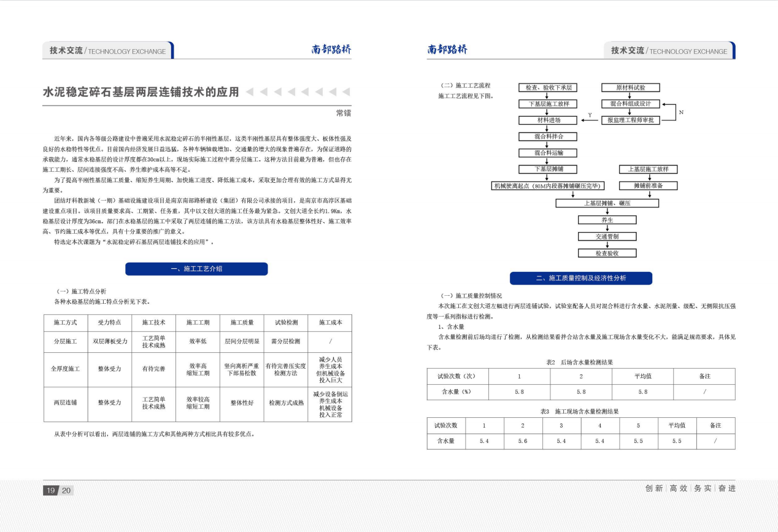Click the 需分层检测 table cell
This screenshot has height=532, width=778.
point(285,341)
